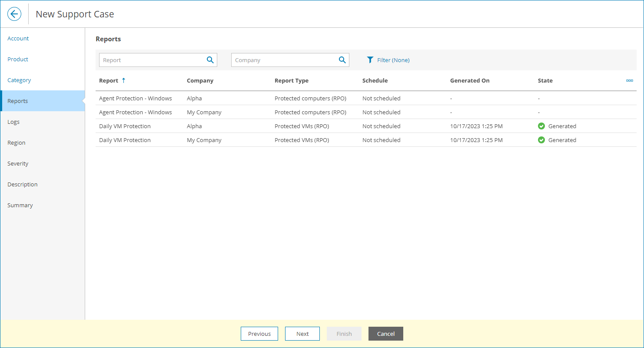This screenshot has height=348, width=644.
Task: Go to the Account step
Action: [x=18, y=38]
